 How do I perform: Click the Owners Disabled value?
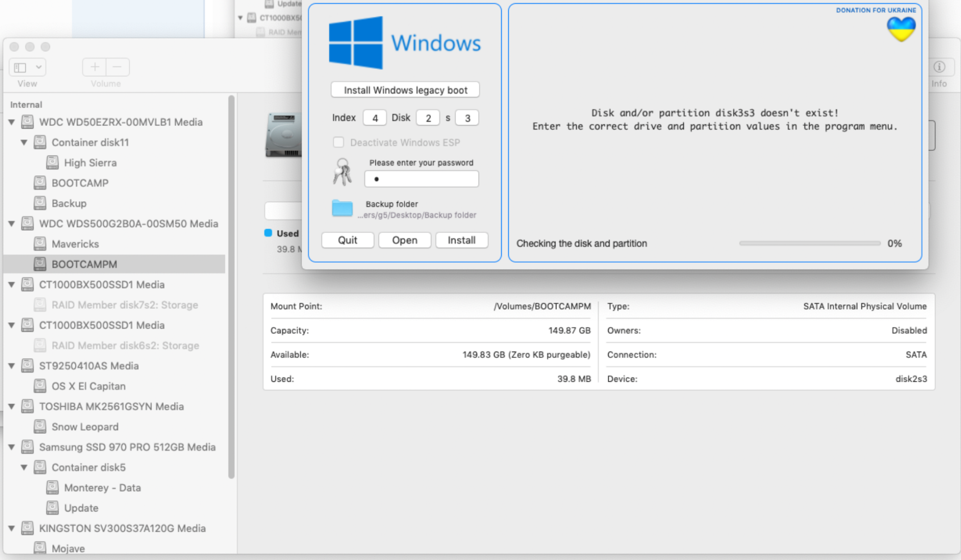point(909,330)
